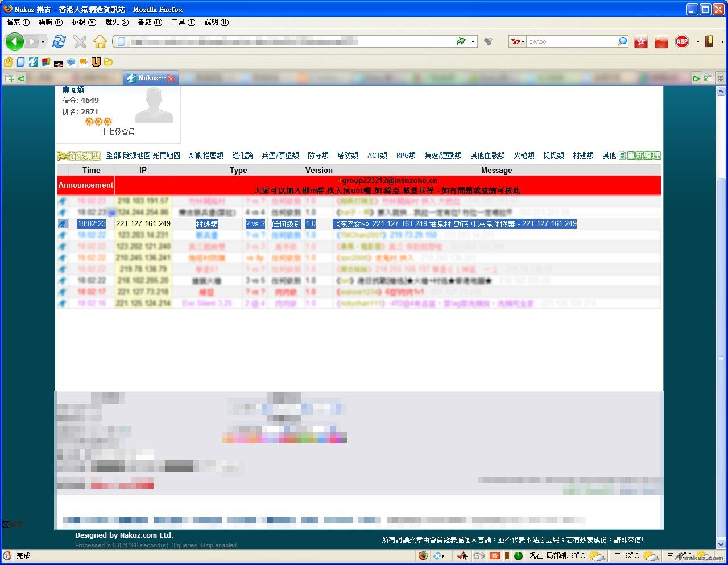Open a new tab with the tab-plus icon
Screen dimensions: 728x565
point(9,78)
